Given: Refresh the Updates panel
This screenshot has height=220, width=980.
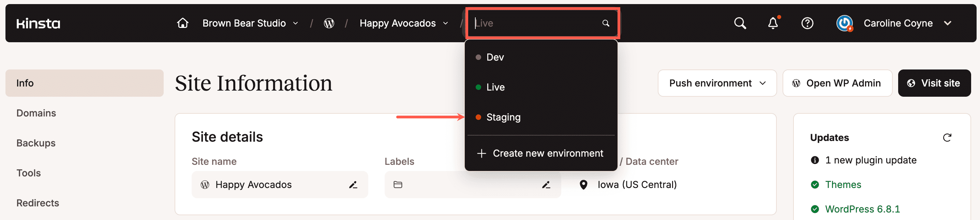Looking at the screenshot, I should 948,137.
